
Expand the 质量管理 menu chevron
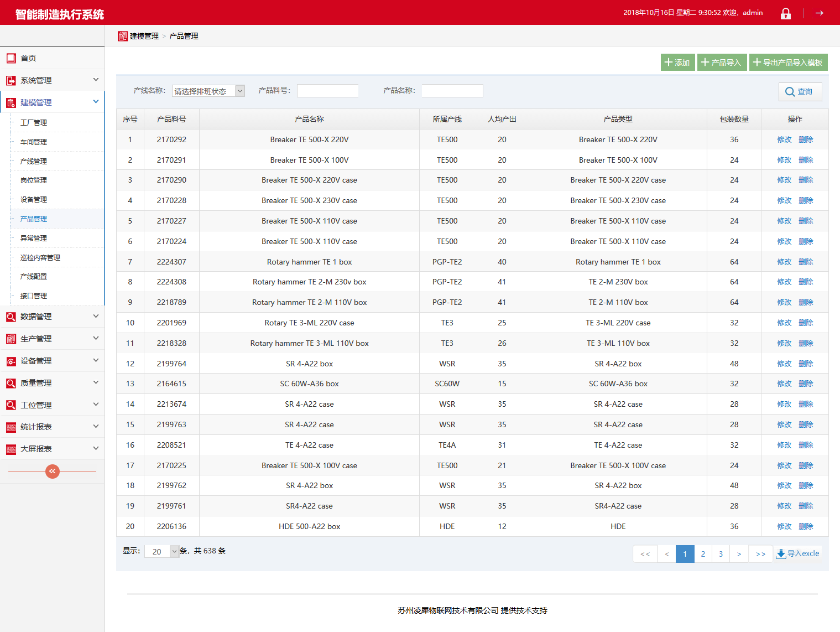(x=96, y=382)
